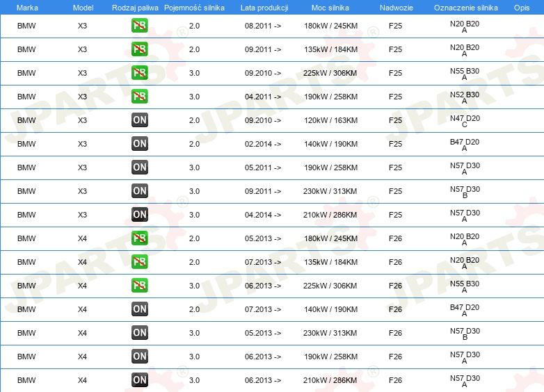Select the Marka column header
Image resolution: width=544 pixels, height=392 pixels.
click(27, 8)
